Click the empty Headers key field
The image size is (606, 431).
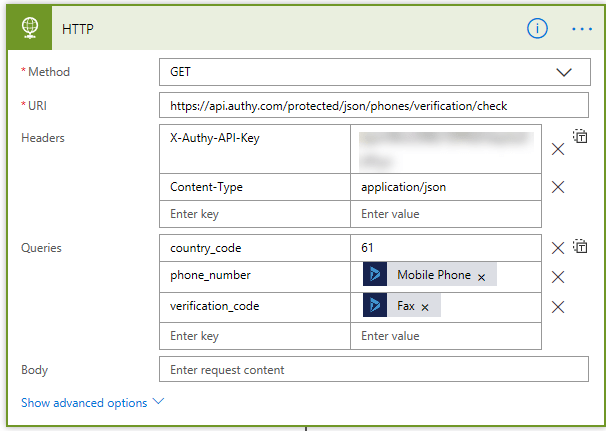[x=254, y=214]
